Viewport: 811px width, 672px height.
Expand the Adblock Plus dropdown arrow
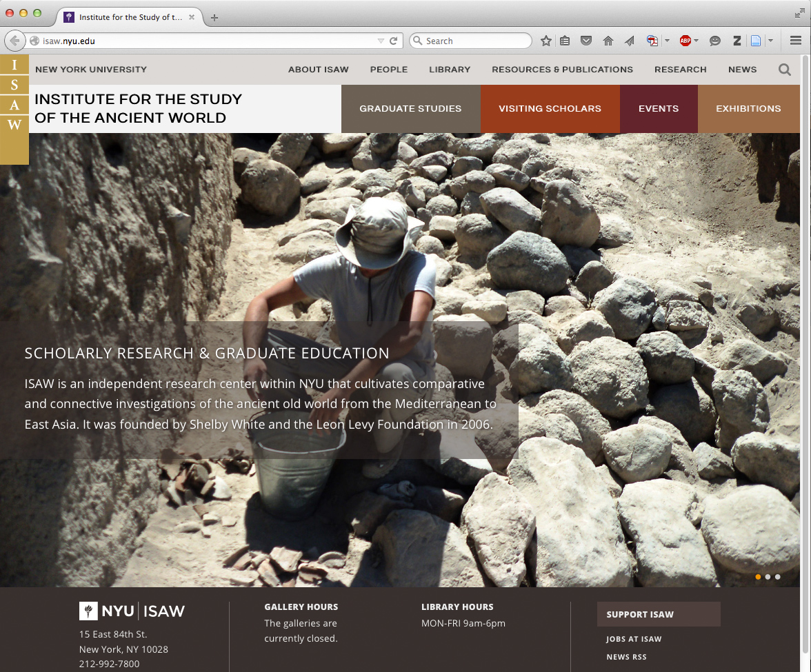(x=697, y=41)
